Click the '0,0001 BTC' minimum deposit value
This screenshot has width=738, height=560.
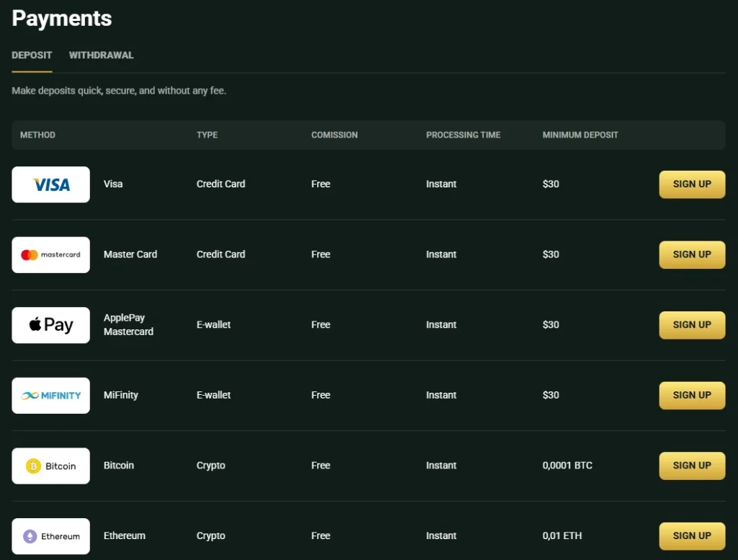(x=567, y=466)
